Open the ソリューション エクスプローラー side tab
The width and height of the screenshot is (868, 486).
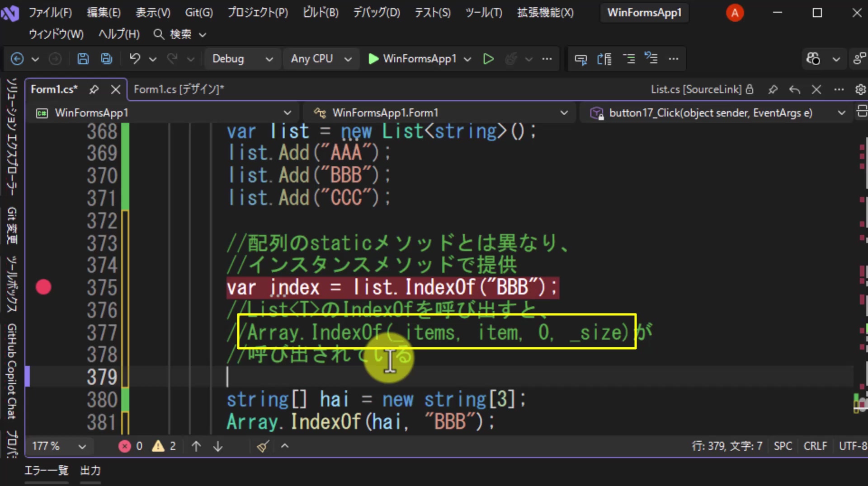[12, 137]
